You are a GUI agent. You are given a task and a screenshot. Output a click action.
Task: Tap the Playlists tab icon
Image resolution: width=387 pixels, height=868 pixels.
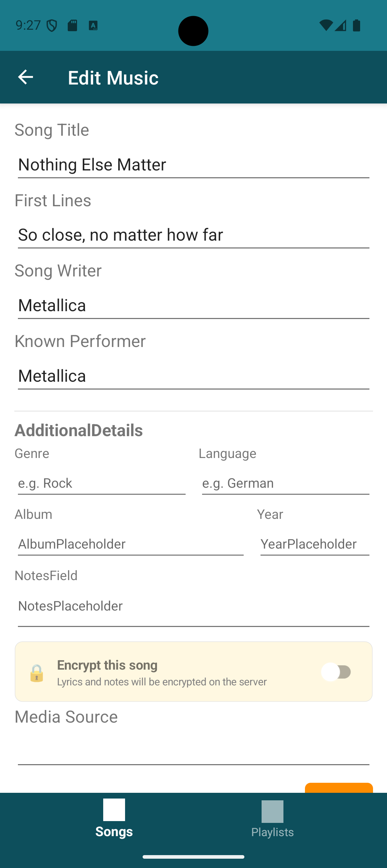point(272,811)
